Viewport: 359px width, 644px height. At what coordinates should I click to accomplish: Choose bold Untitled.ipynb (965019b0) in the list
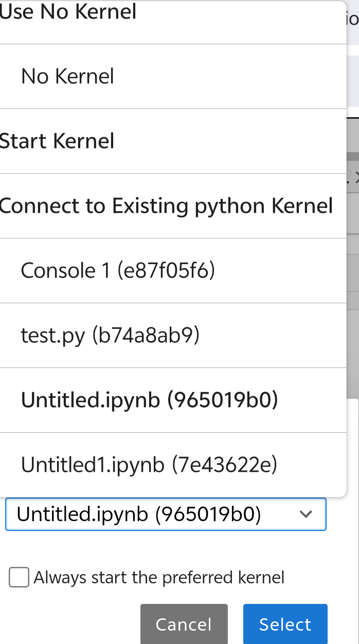click(149, 400)
